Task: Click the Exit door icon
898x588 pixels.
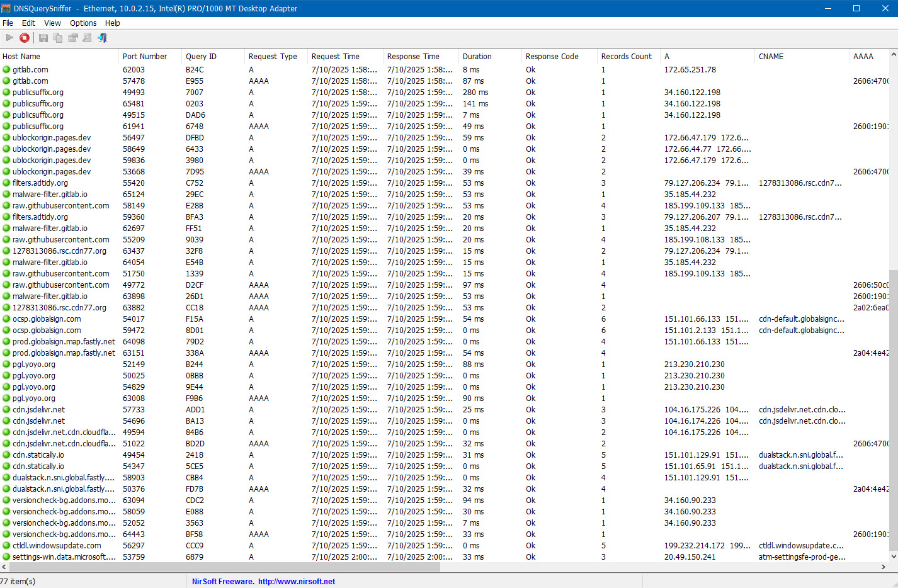Action: point(102,38)
